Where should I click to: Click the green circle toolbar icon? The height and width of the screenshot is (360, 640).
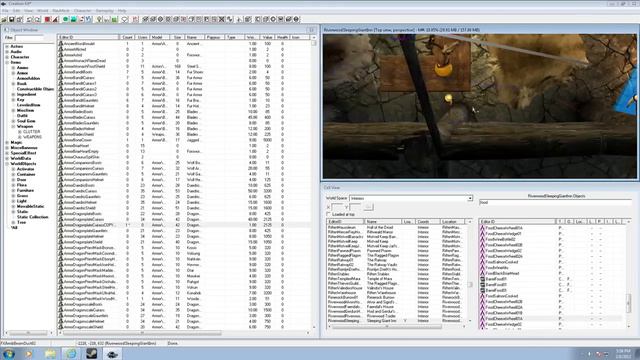[65, 19]
